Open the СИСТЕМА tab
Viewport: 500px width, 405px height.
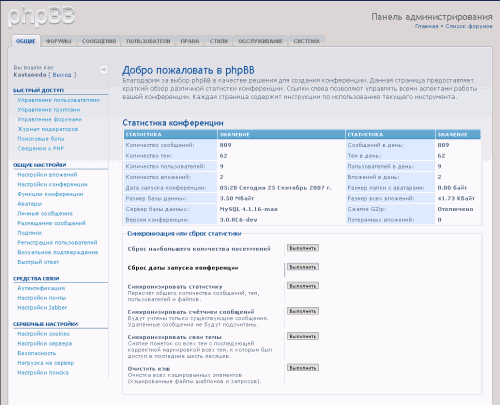tap(306, 41)
